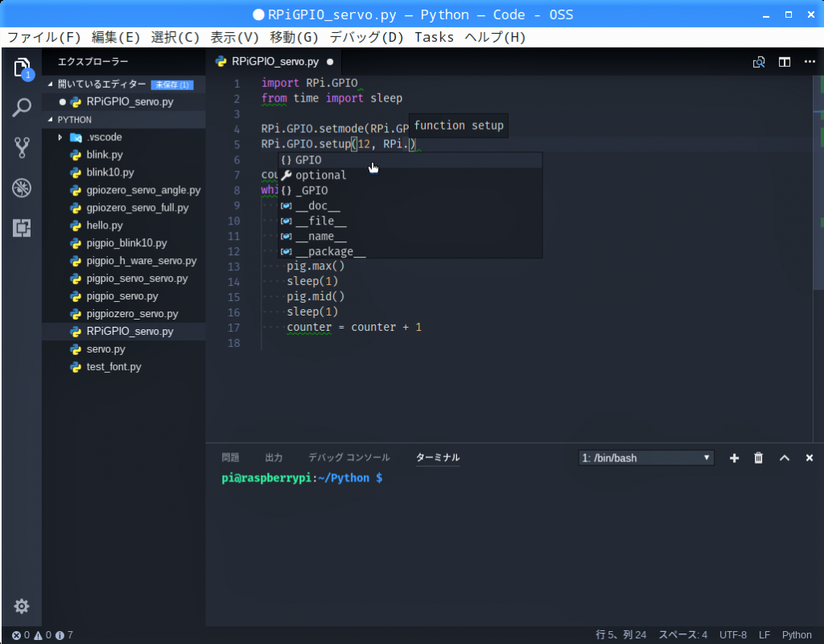Open gpiozero_servo_angle.py file
The image size is (824, 644).
pyautogui.click(x=124, y=190)
